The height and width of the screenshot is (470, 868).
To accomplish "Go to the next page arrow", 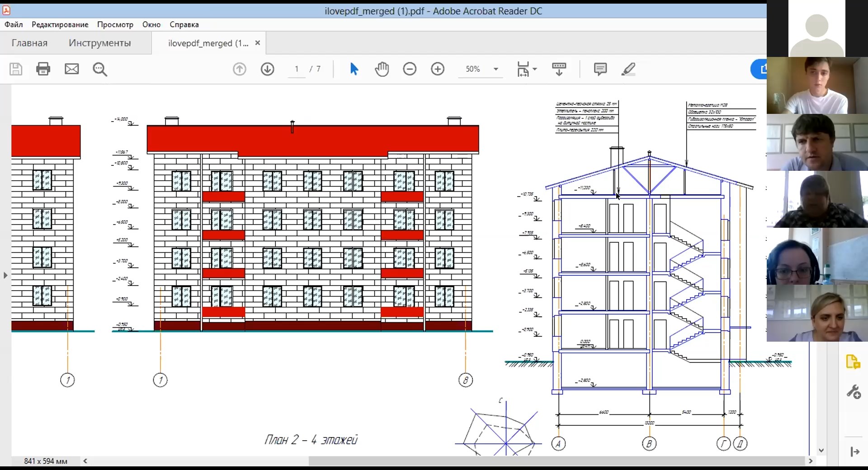I will click(x=268, y=69).
